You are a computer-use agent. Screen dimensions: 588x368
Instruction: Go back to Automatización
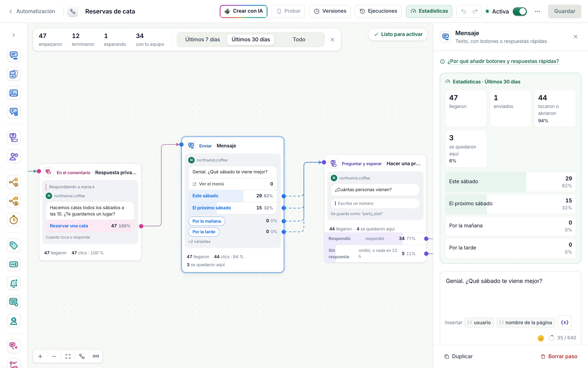[32, 11]
